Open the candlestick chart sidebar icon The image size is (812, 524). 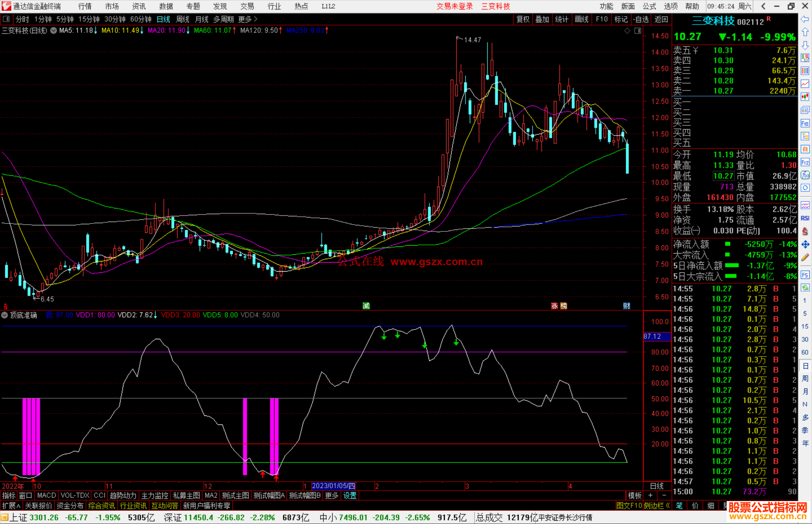point(805,97)
